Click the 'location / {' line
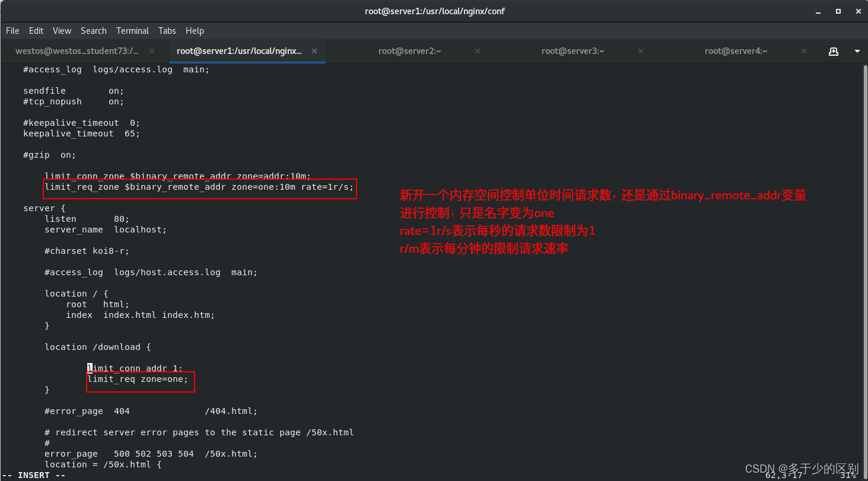Screen dimensions: 868x481 pos(76,294)
